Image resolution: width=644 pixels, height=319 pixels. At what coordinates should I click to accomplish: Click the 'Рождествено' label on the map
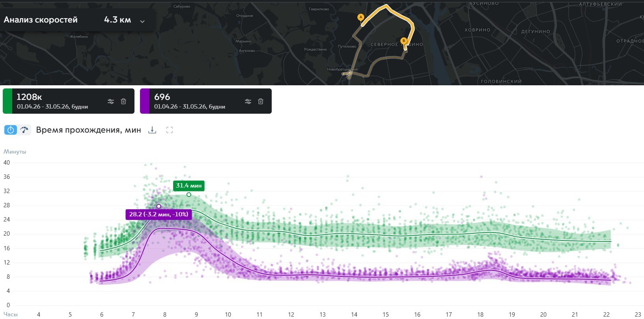315,49
